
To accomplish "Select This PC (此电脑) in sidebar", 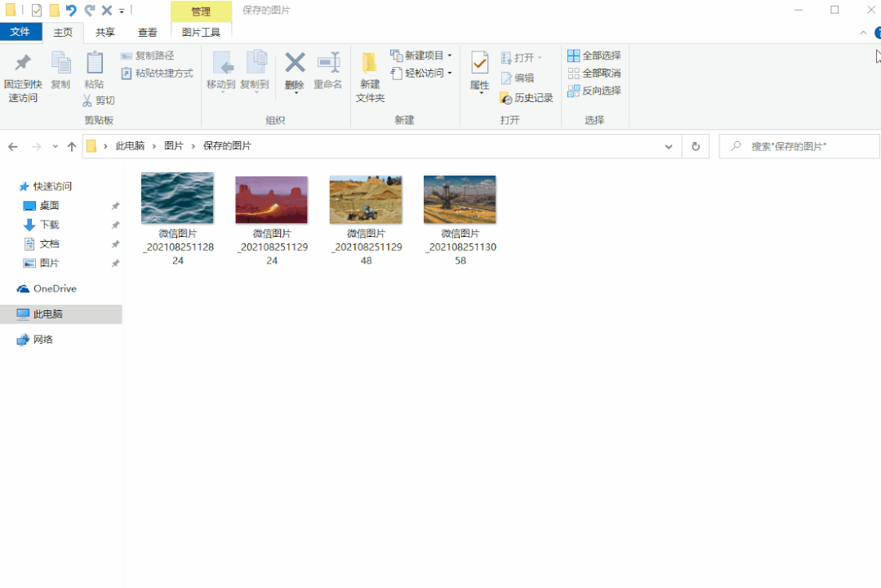I will (60, 314).
